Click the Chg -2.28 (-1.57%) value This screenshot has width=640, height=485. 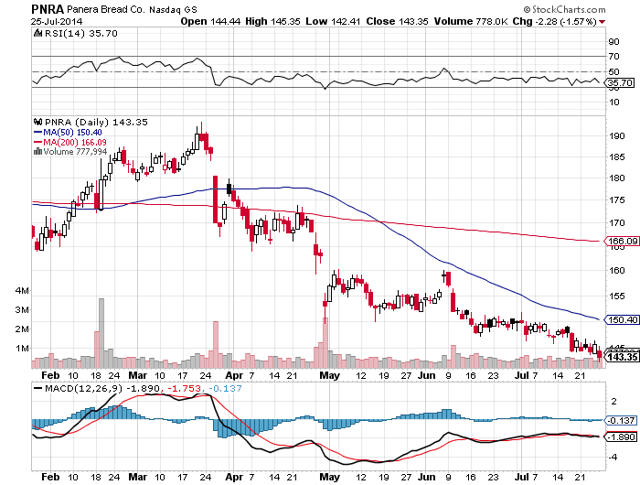pyautogui.click(x=554, y=21)
